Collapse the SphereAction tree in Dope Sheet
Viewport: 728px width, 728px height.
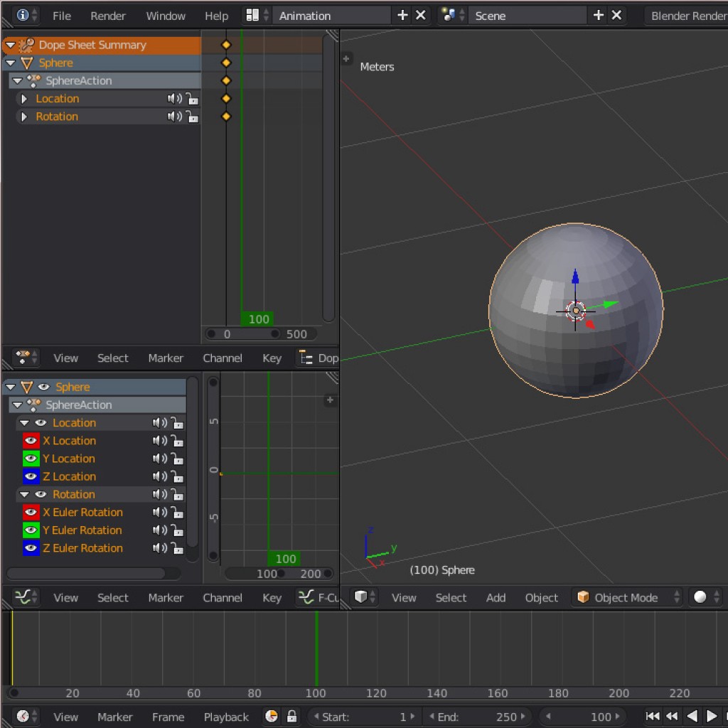click(17, 80)
